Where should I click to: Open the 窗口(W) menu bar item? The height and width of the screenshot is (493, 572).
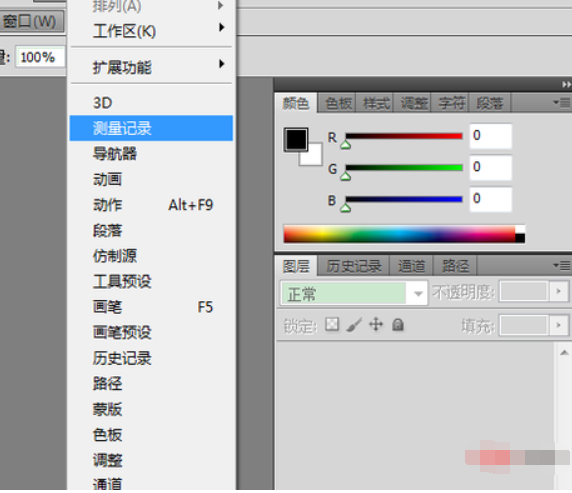point(31,21)
